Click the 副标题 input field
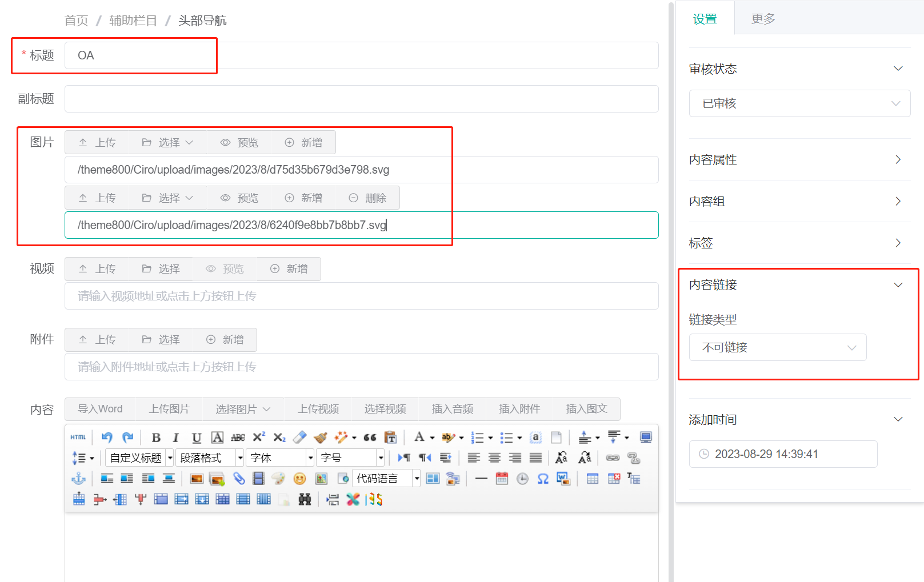Viewport: 924px width, 582px height. (x=361, y=99)
